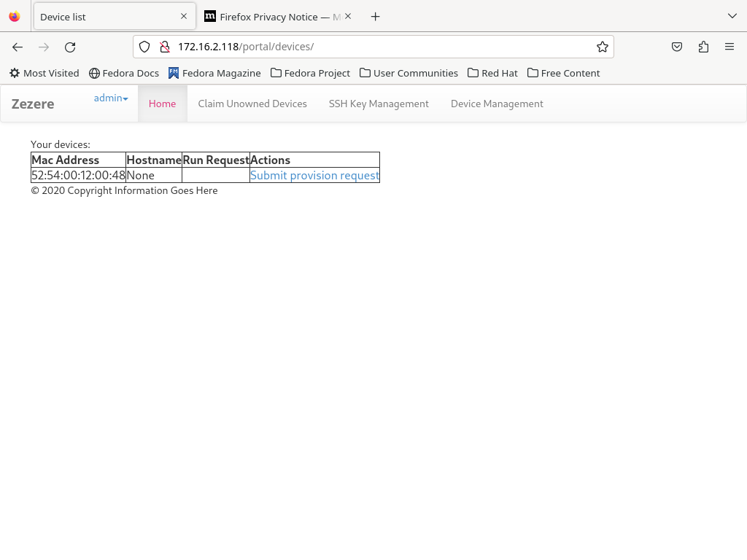Viewport: 747px width, 560px height.
Task: Open the Firefox application menu
Action: click(729, 47)
